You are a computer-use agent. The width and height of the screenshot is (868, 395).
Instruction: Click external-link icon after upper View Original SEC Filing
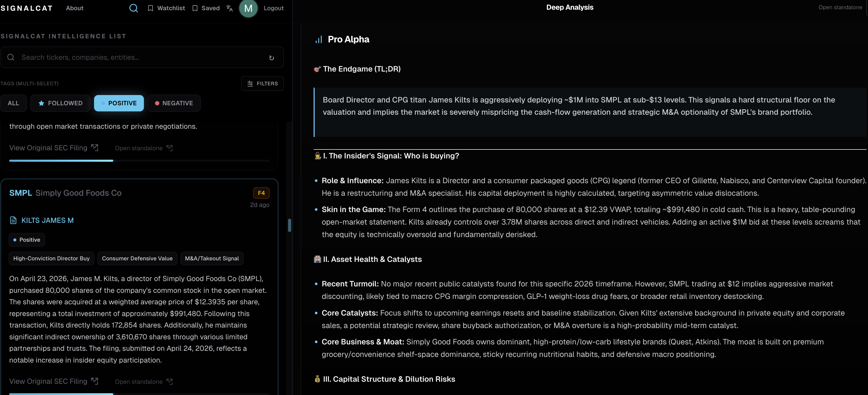[95, 147]
